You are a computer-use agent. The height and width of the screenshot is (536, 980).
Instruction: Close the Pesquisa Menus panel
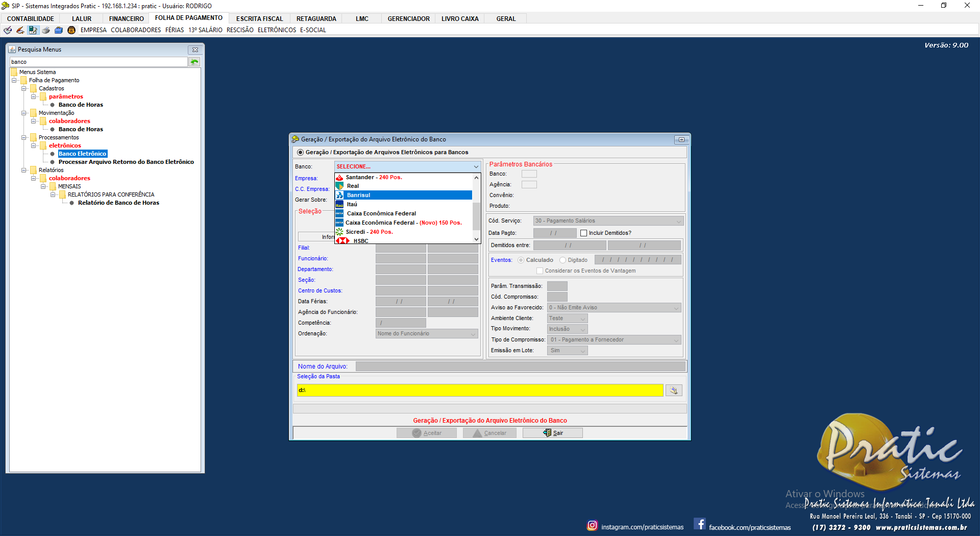[195, 50]
